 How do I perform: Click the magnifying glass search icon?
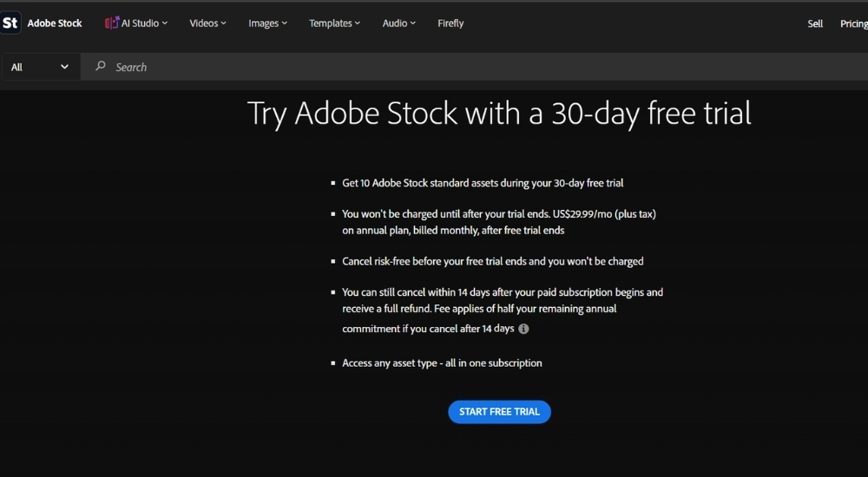click(x=100, y=67)
